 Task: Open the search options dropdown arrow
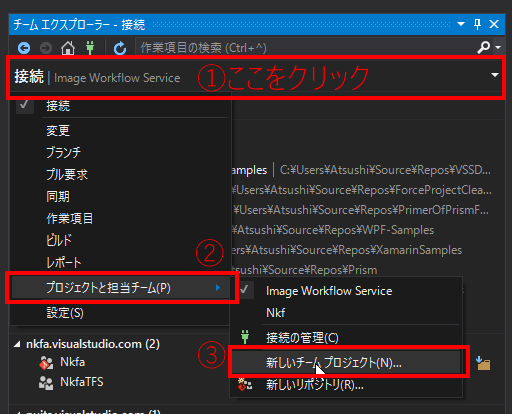click(498, 48)
